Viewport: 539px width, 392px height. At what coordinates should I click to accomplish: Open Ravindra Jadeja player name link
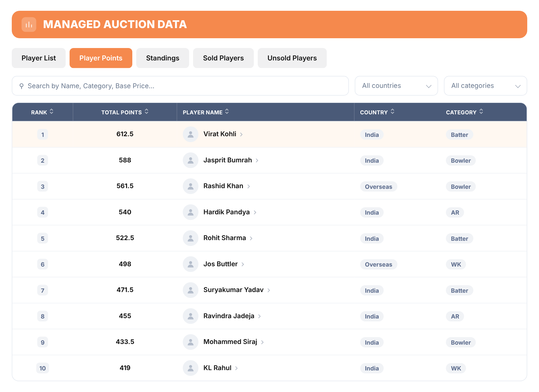coord(229,316)
